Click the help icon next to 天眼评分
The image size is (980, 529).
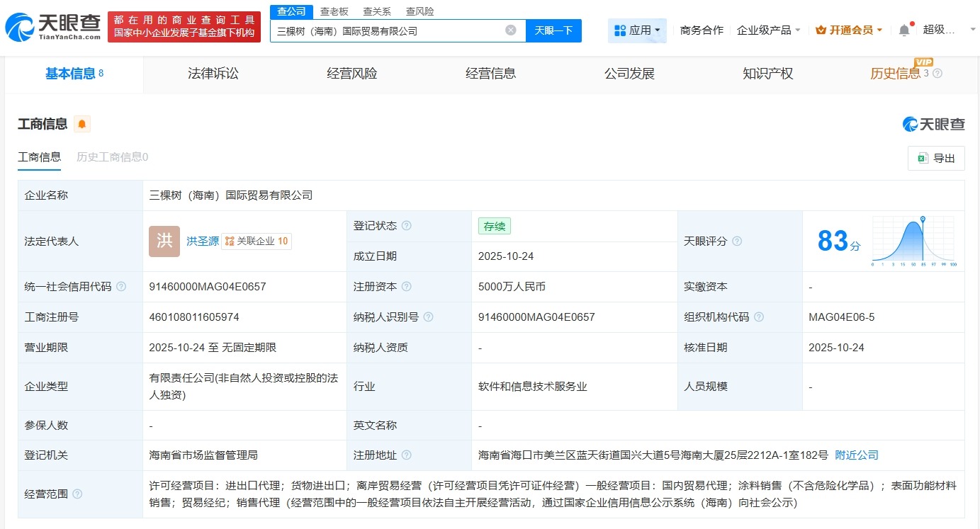tap(737, 241)
